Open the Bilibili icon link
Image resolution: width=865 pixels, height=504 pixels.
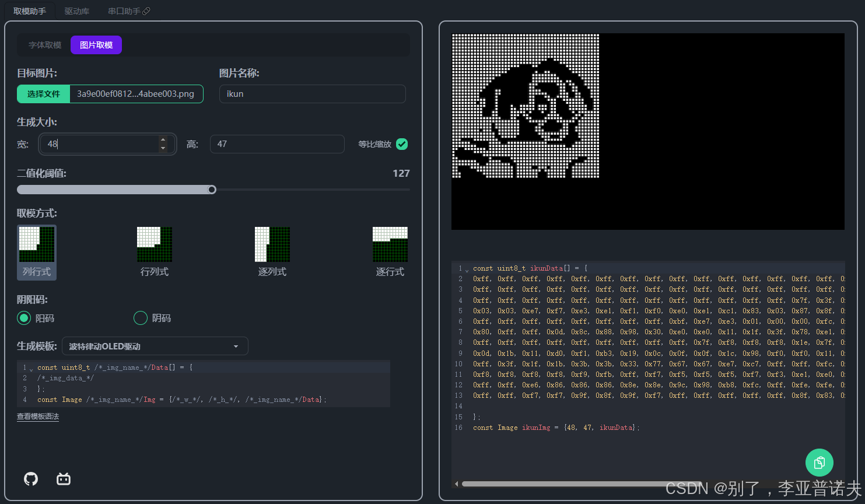pos(64,479)
